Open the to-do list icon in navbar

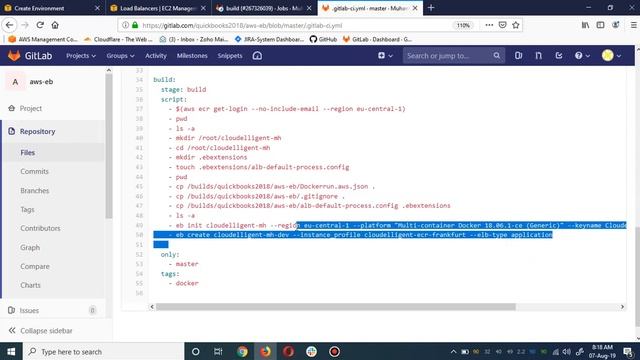(559, 56)
